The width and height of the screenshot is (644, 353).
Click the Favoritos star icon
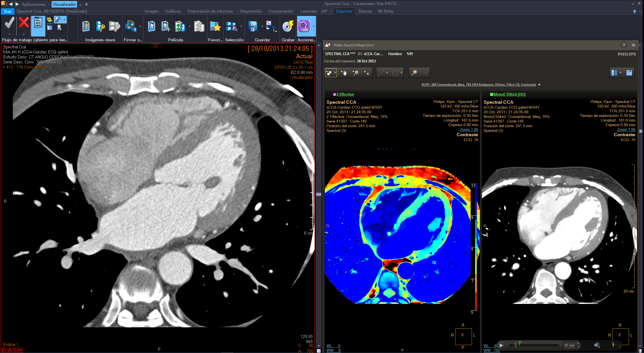216,26
